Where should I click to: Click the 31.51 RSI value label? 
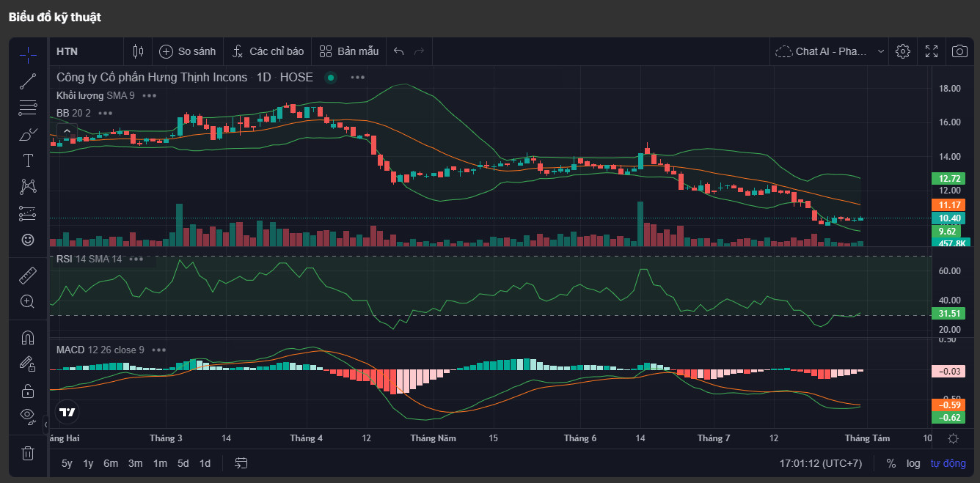tap(950, 314)
